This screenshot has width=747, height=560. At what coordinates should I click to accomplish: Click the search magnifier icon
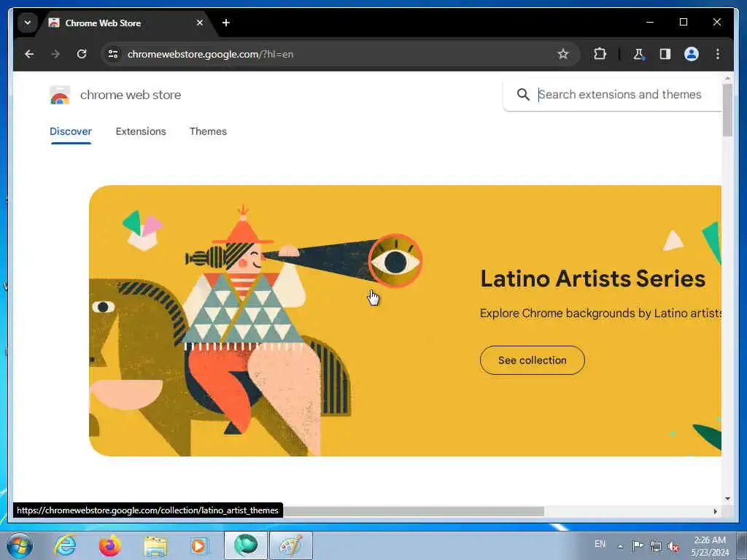[x=523, y=95]
